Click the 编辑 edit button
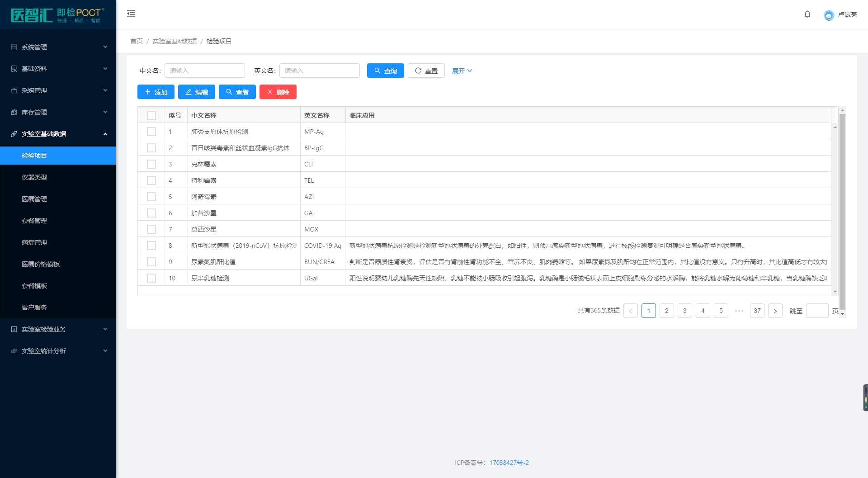This screenshot has width=868, height=478. coord(197,92)
